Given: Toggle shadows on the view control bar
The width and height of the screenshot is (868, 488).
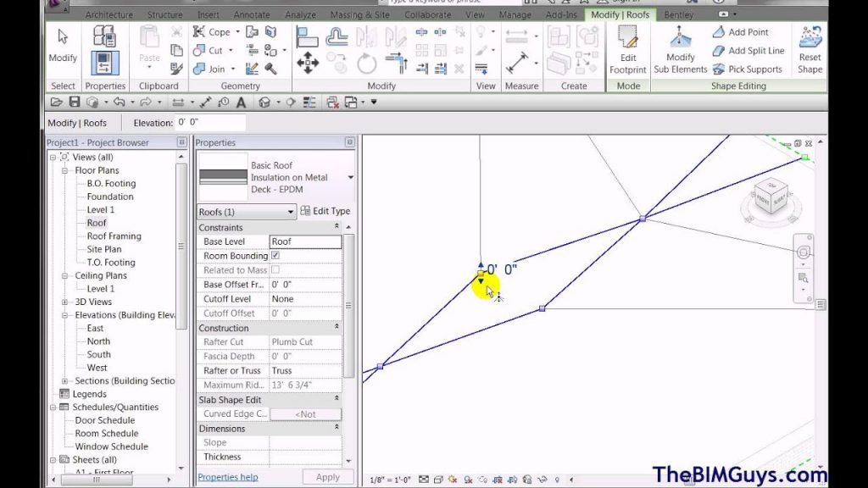Looking at the screenshot, I should tap(468, 479).
